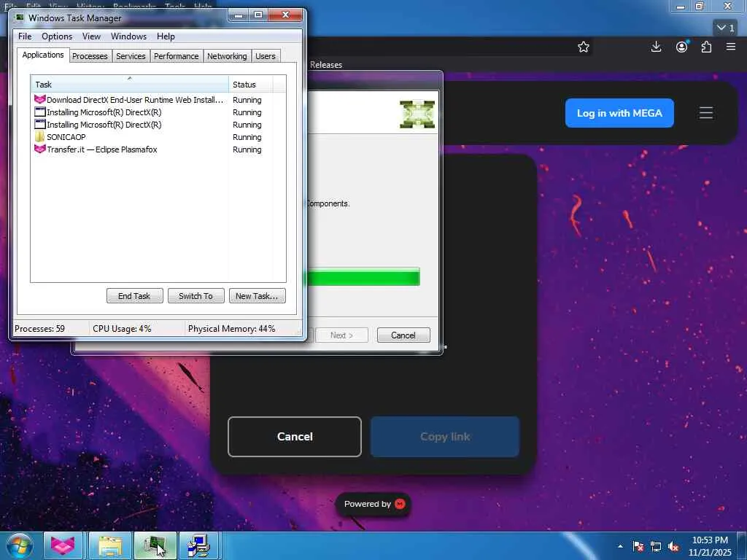Switch to the Performance tab

coord(177,56)
